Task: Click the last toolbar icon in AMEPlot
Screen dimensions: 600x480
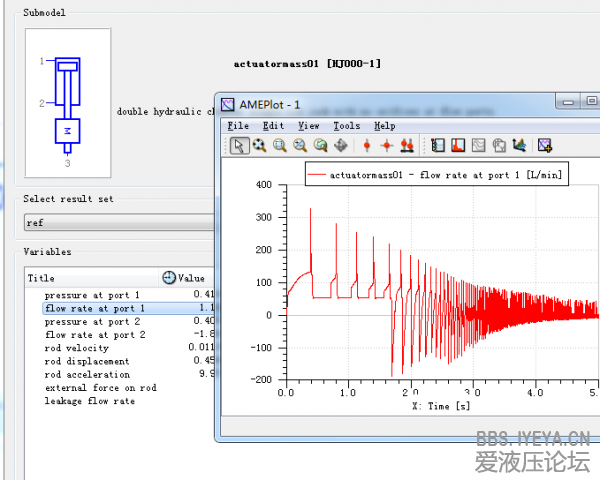Action: point(545,146)
